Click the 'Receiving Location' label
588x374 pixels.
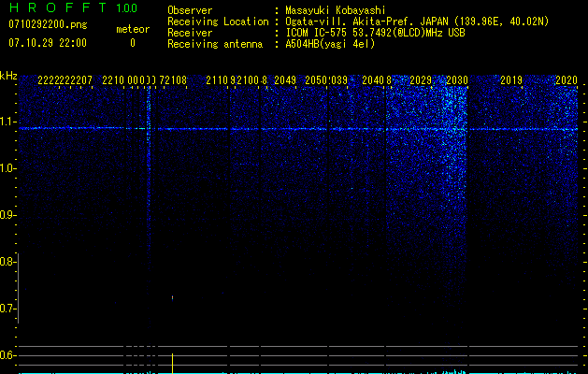[x=218, y=22]
